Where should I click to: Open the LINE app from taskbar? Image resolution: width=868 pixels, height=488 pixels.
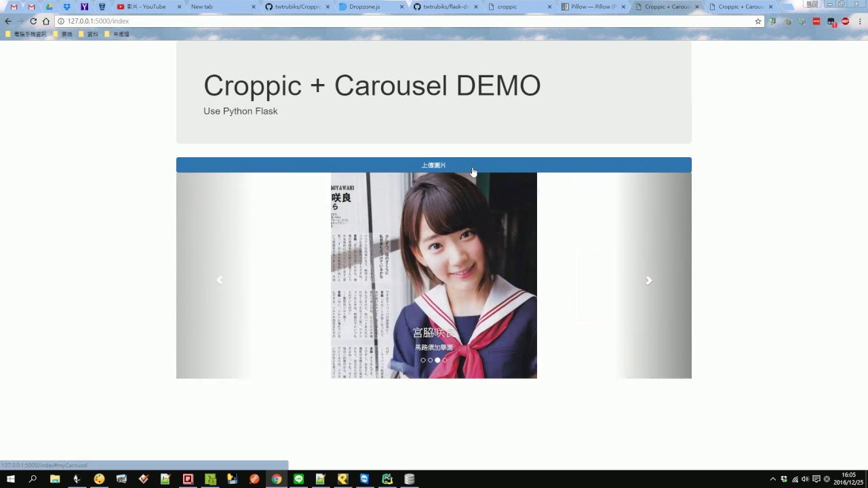point(298,479)
